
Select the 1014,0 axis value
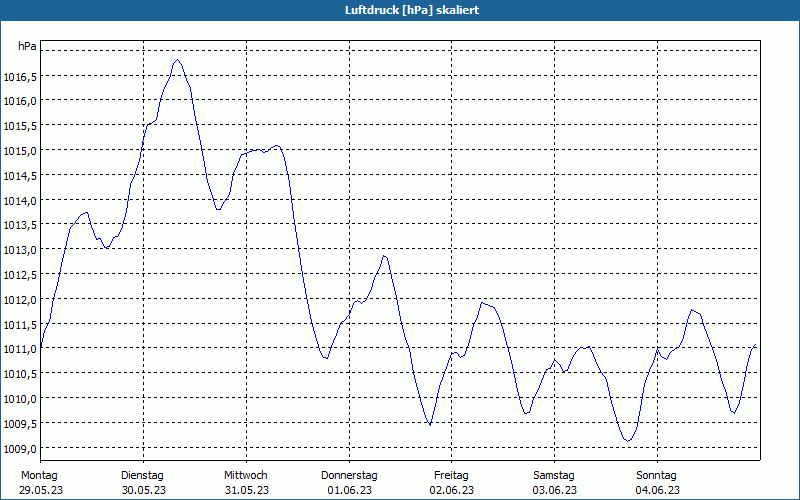pos(20,201)
